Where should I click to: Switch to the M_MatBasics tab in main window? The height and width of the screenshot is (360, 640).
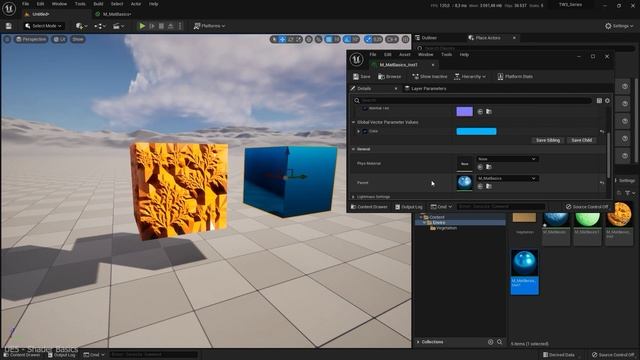[116, 14]
